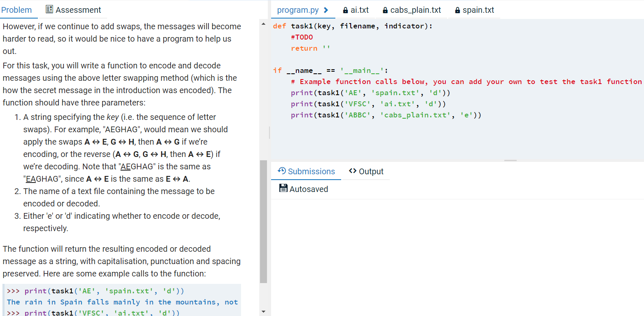Open the Output tab
Image resolution: width=644 pixels, height=316 pixels.
click(370, 171)
